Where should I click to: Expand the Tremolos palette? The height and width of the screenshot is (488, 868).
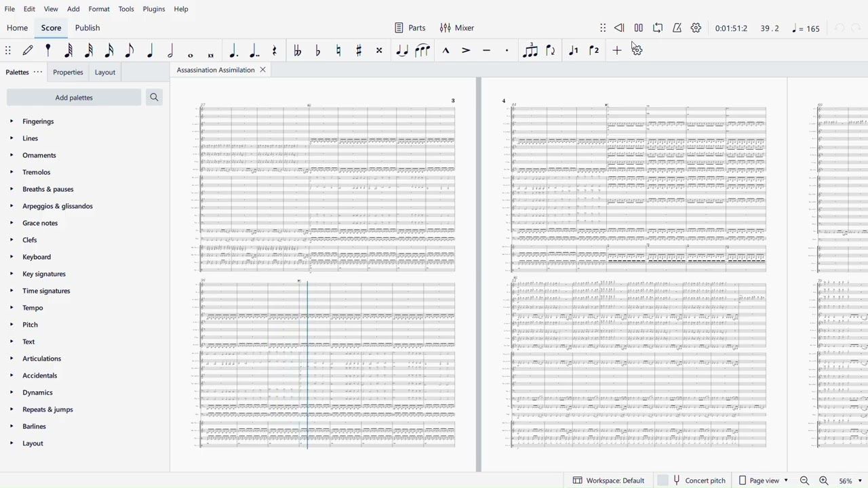click(x=11, y=172)
